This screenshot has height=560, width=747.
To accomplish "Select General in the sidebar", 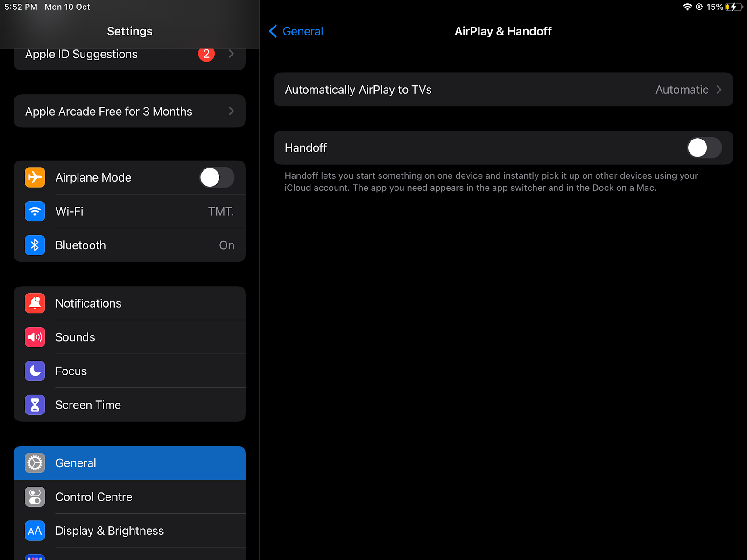I will pyautogui.click(x=130, y=463).
